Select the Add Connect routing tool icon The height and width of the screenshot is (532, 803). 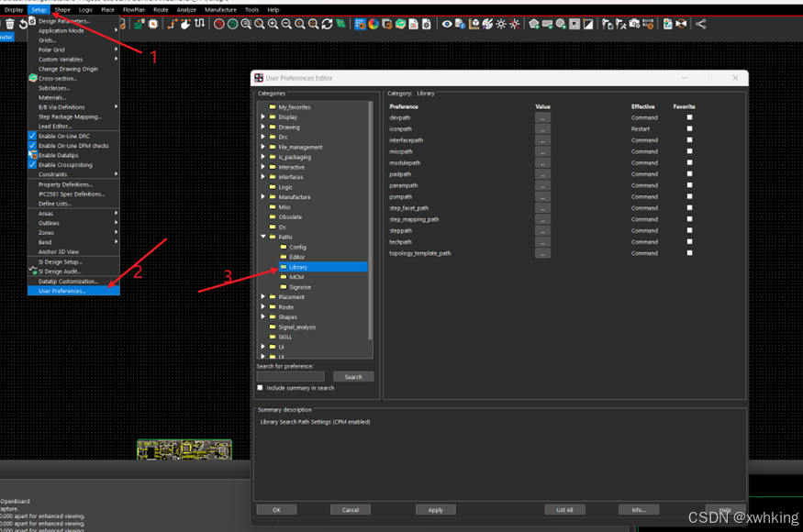coord(173,24)
